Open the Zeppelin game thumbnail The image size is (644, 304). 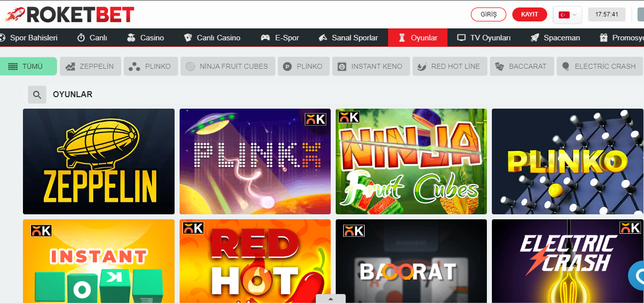(99, 161)
